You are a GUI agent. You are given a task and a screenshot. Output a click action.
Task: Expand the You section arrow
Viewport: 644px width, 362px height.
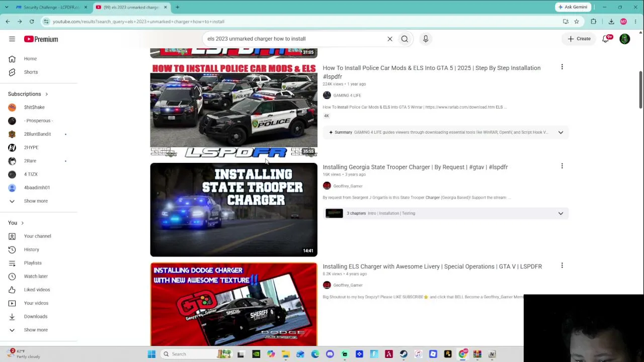22,223
